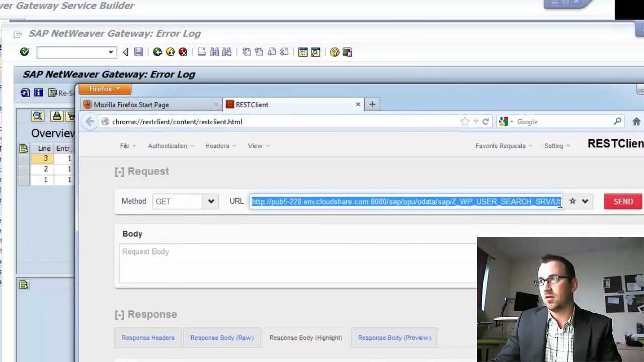Screen dimensions: 644x362
Task: Click the Error Log Details magnifier icon
Action: (x=38, y=116)
